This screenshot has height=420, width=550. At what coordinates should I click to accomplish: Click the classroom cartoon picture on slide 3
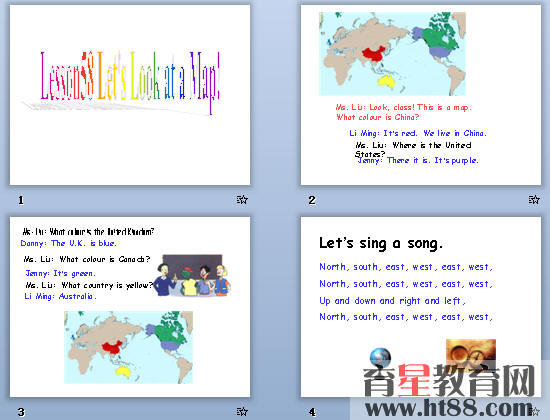coord(192,275)
